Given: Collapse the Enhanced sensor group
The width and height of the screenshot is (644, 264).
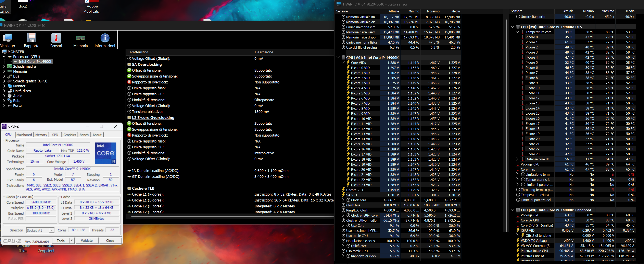Looking at the screenshot, I should (x=512, y=210).
